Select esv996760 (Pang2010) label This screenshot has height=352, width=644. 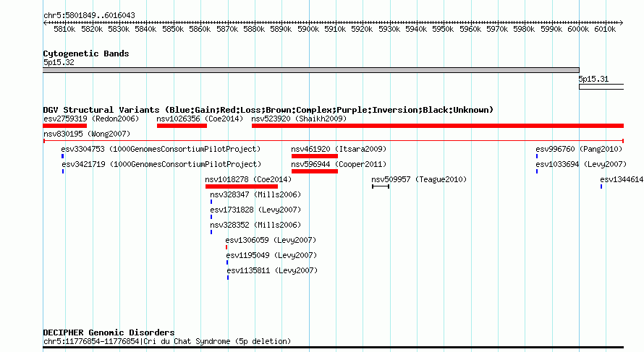pos(579,150)
